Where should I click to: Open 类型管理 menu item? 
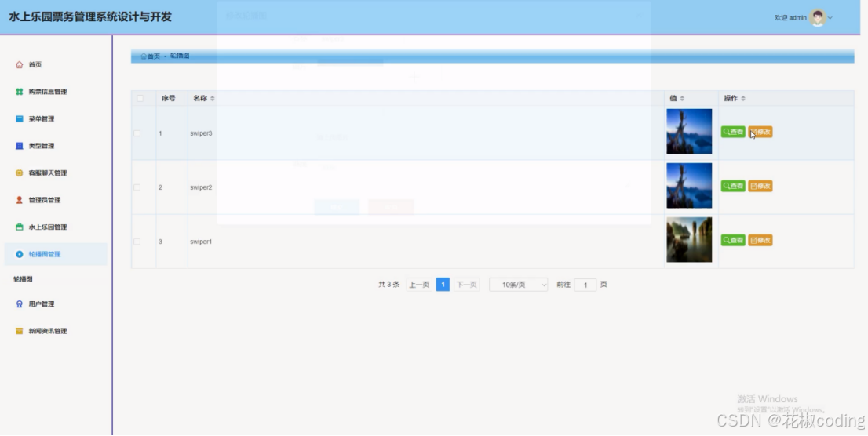pos(56,146)
